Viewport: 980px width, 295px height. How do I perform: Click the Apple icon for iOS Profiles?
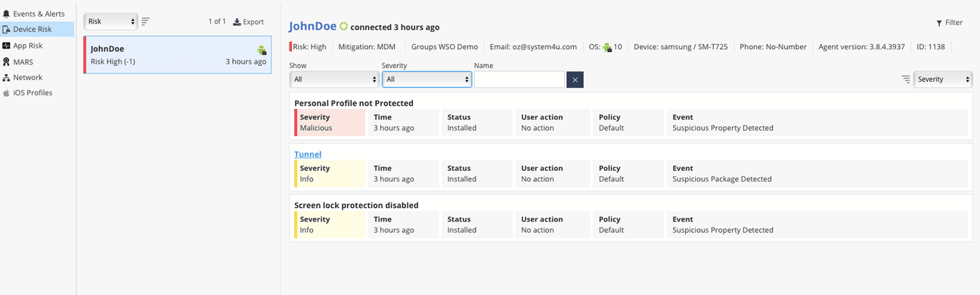point(7,93)
